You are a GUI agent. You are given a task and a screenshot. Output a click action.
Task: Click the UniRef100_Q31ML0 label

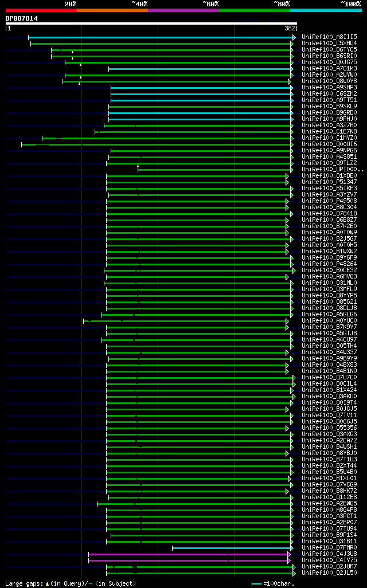(x=329, y=283)
